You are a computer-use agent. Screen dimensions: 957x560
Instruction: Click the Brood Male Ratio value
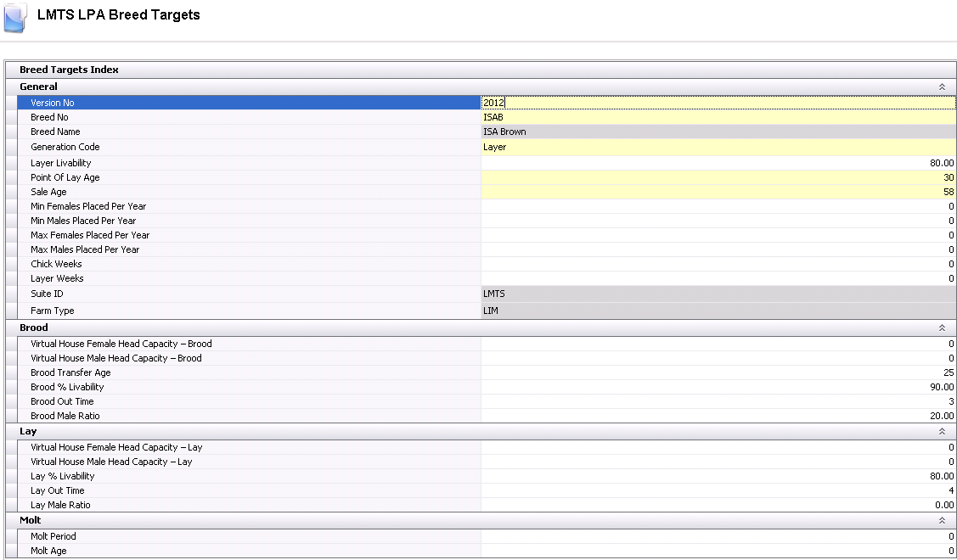click(x=718, y=416)
